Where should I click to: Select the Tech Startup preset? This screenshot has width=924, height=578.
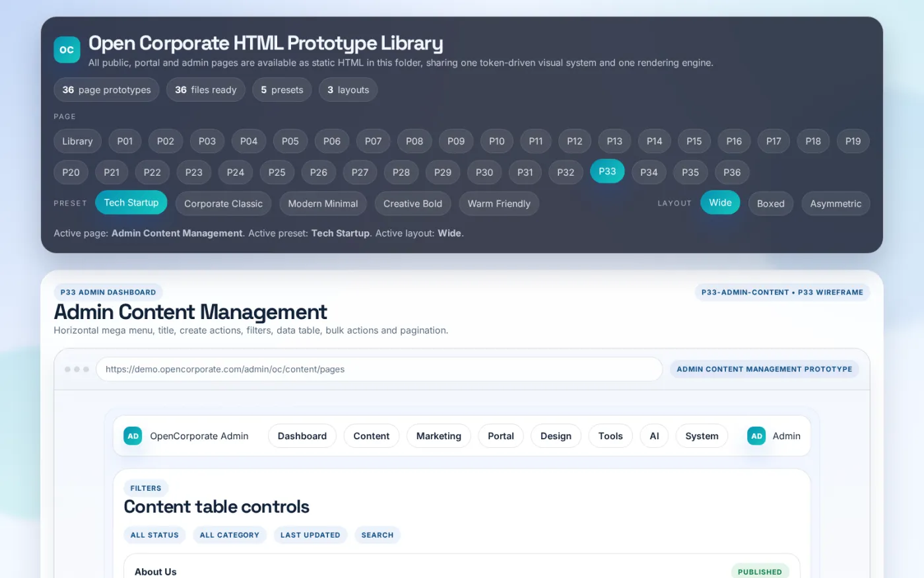pyautogui.click(x=131, y=203)
